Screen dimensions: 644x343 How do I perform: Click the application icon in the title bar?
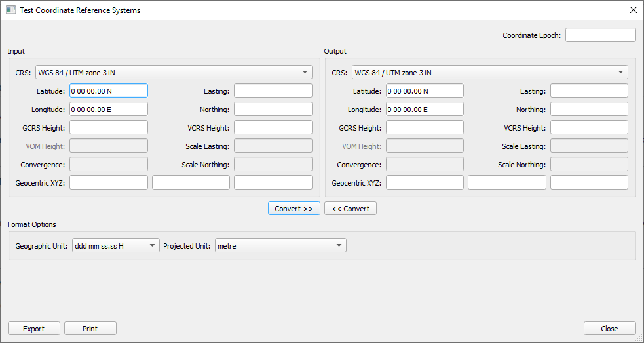pos(10,10)
